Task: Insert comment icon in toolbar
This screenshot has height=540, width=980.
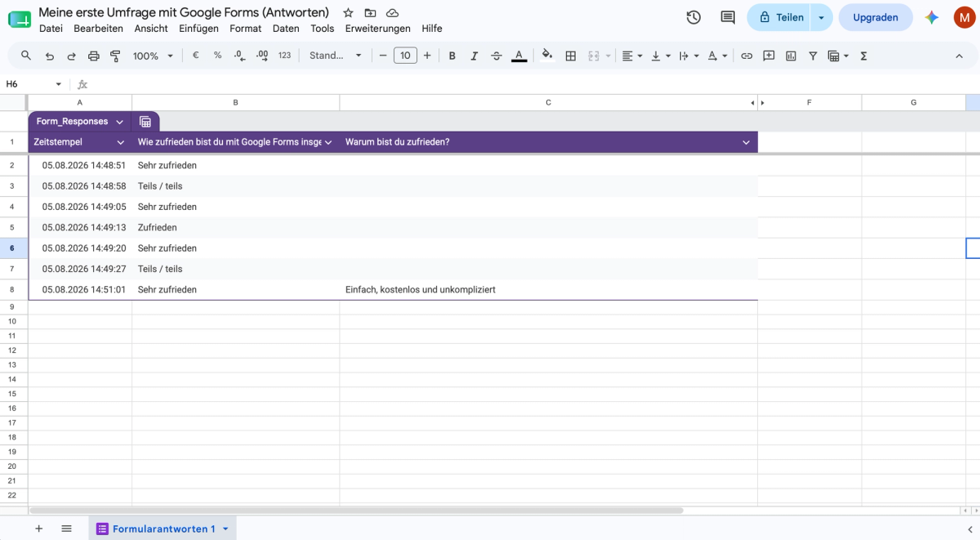Action: point(768,56)
